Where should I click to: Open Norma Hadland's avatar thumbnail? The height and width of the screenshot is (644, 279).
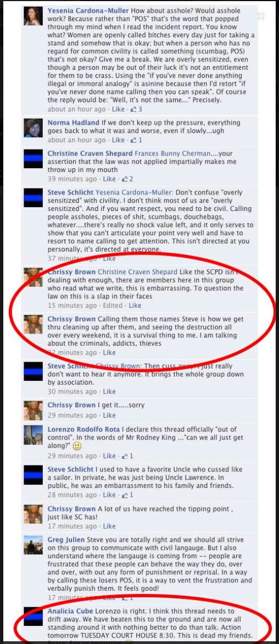tap(34, 128)
